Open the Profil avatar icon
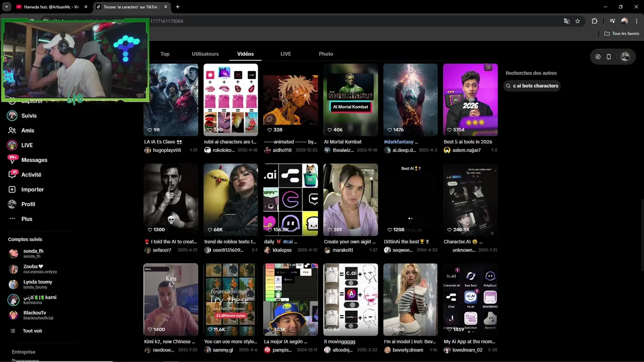 pos(12,204)
